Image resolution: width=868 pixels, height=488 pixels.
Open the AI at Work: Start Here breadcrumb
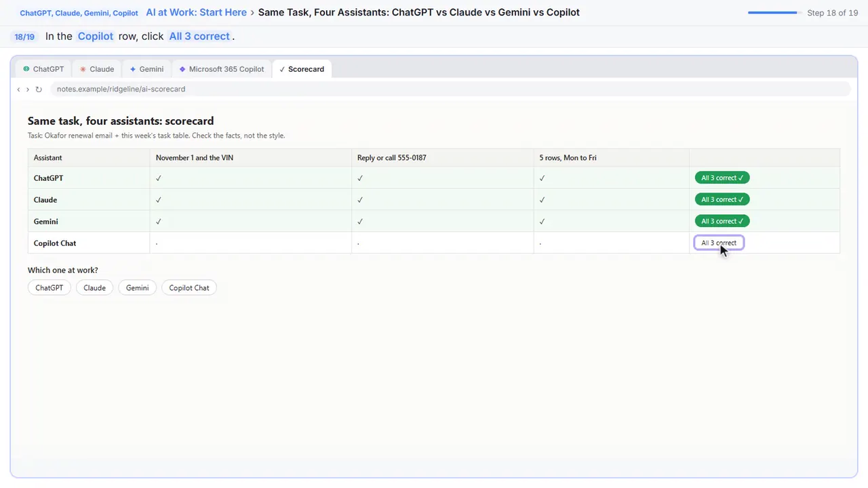coord(196,12)
